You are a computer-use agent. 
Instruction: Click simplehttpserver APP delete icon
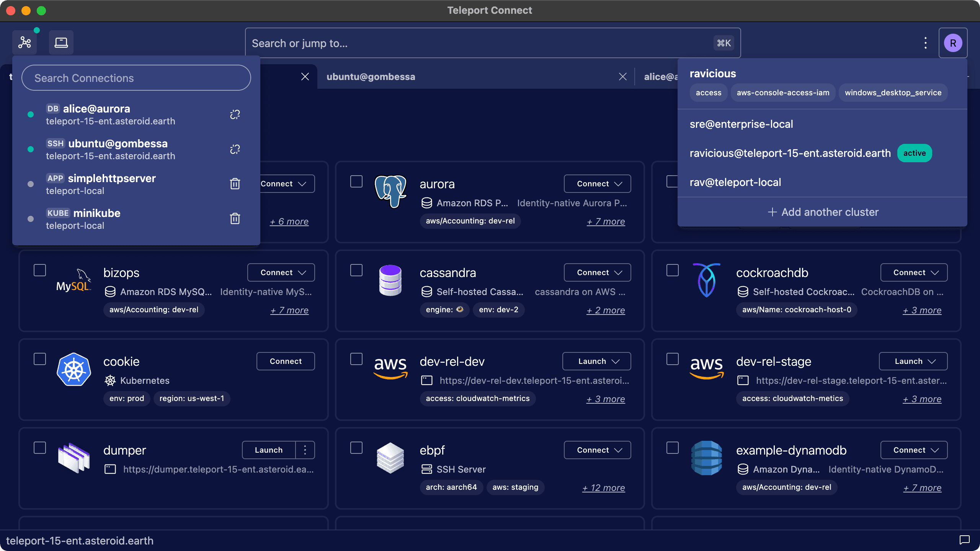pos(234,184)
